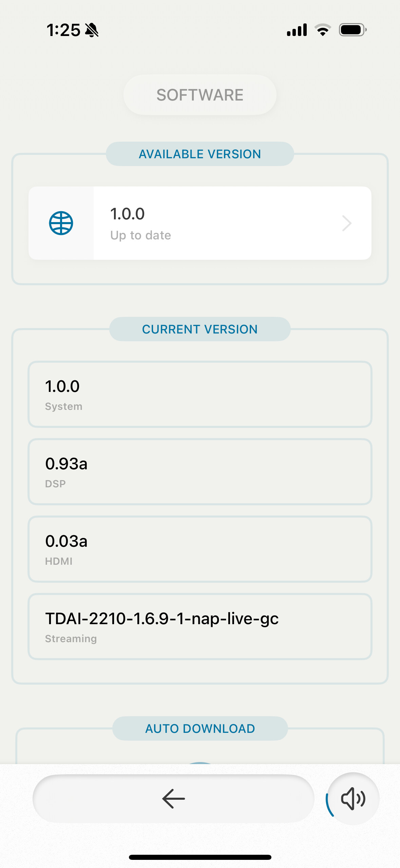Tap the Streaming TDAI-2210 version card
This screenshot has height=868, width=400.
pos(200,627)
